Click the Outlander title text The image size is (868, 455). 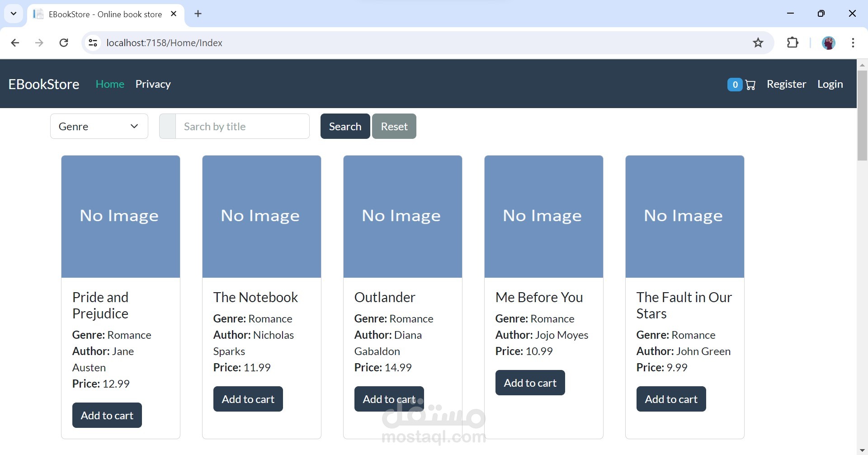click(385, 297)
